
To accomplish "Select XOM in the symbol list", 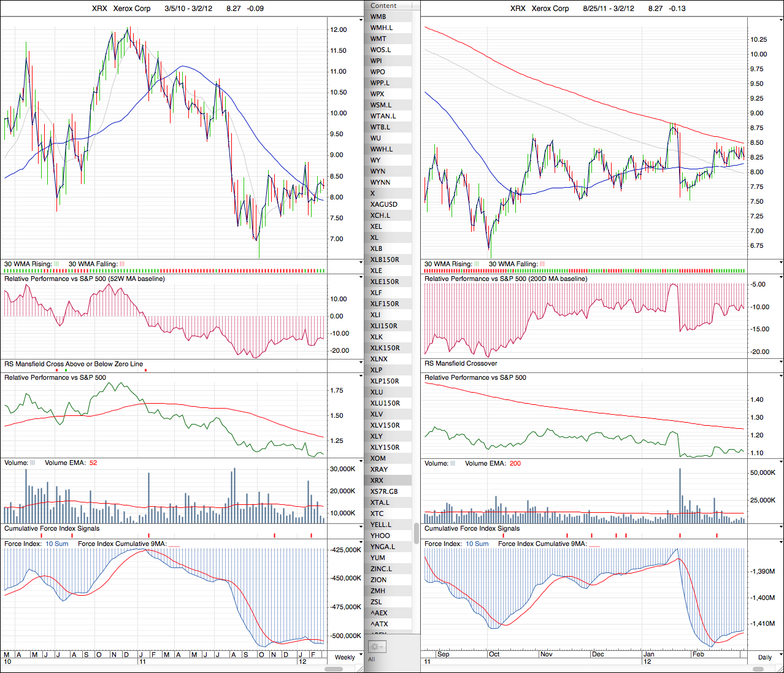I will tap(378, 458).
